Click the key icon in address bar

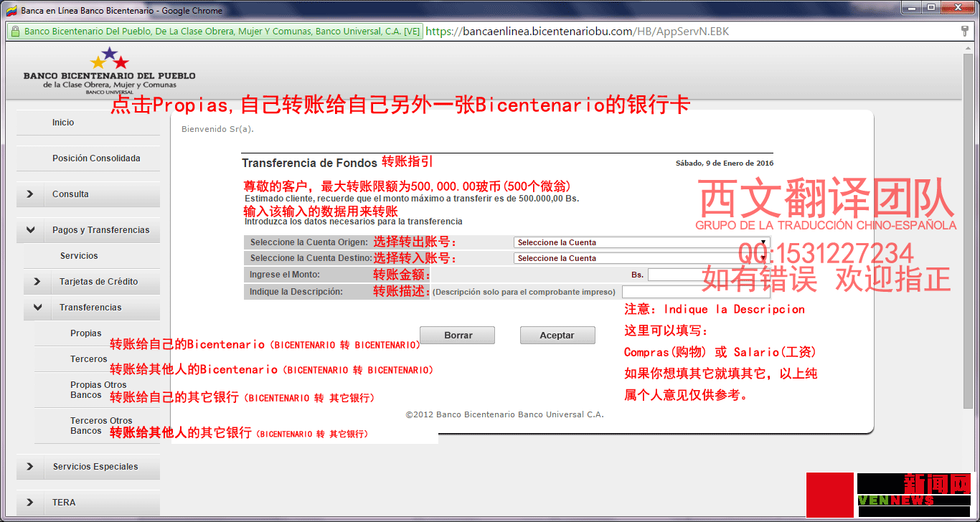[x=965, y=32]
